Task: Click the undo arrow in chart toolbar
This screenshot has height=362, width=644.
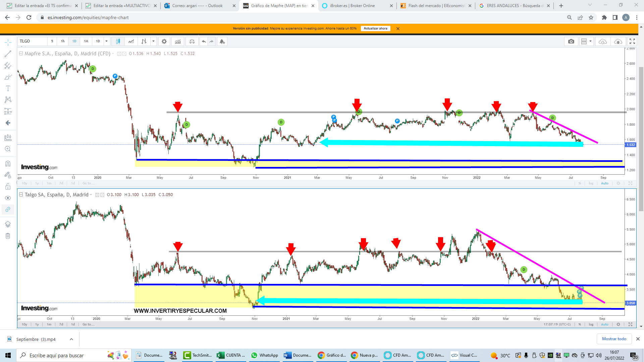Action: 204,41
